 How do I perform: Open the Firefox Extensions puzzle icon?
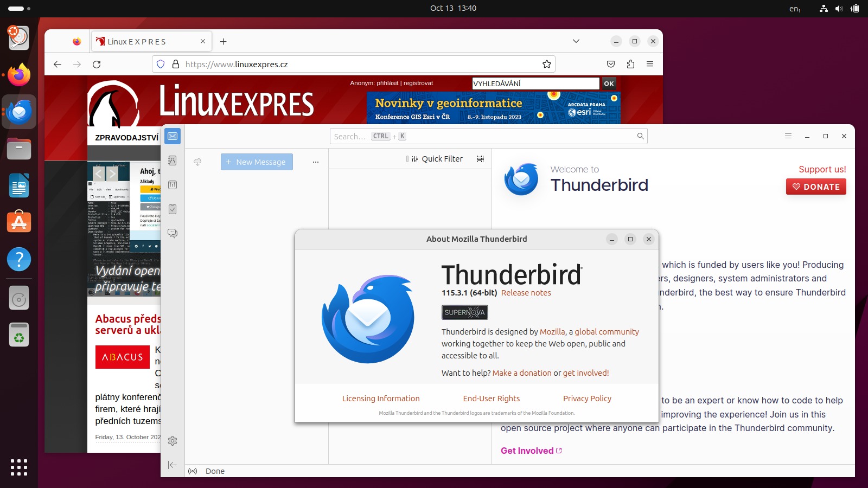630,64
